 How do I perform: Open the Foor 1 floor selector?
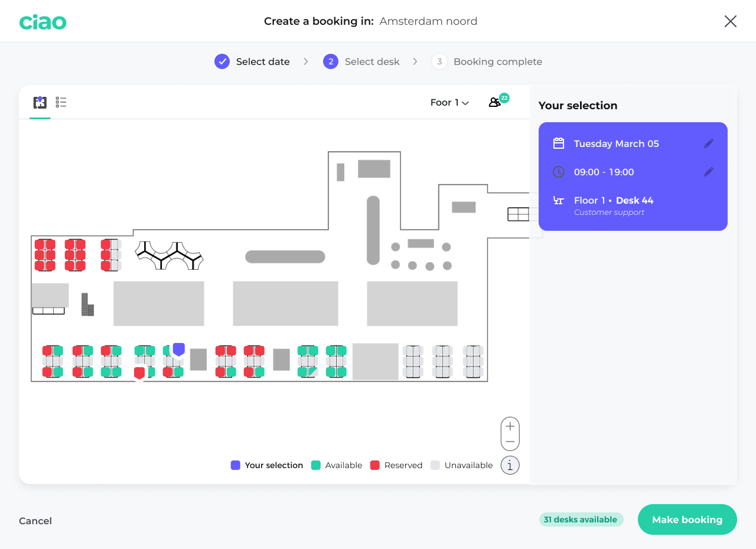pos(449,102)
